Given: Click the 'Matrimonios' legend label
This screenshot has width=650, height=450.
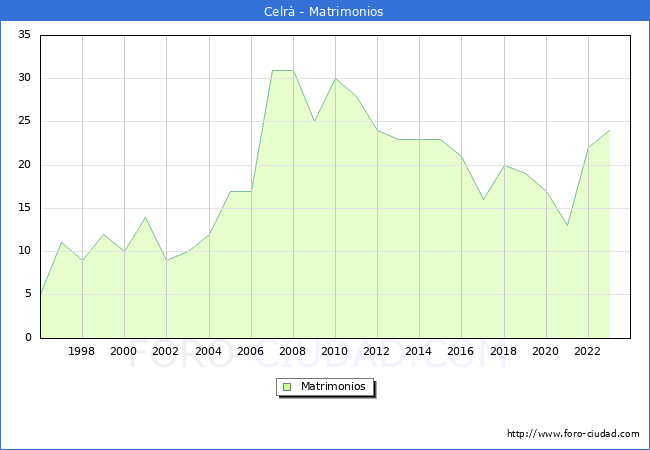Looking at the screenshot, I should pos(333,386).
